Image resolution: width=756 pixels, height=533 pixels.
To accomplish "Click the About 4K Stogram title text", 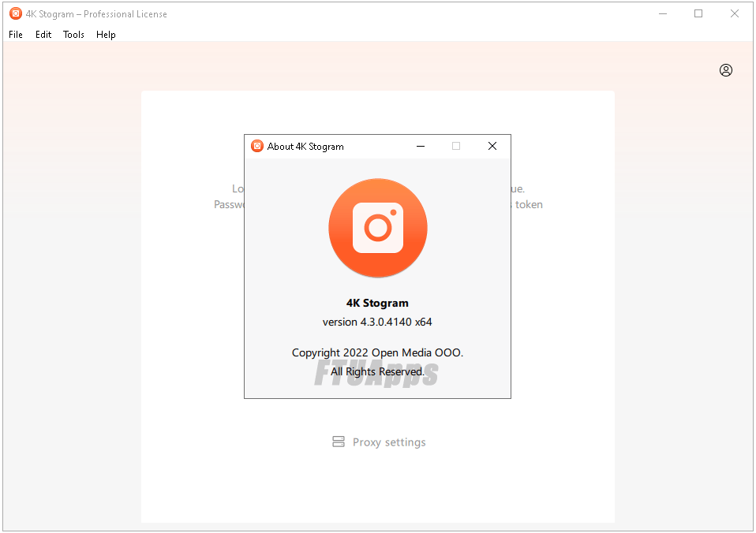I will coord(305,147).
